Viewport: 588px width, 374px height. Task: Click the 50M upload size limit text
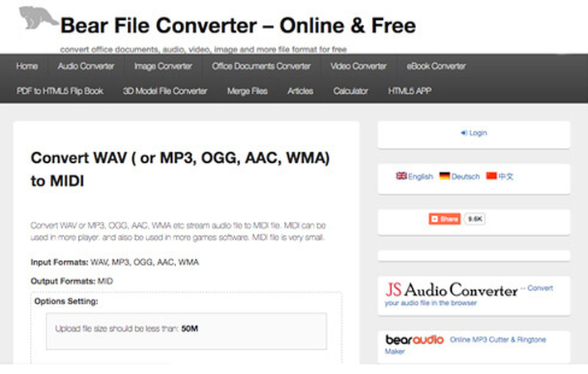pyautogui.click(x=189, y=328)
